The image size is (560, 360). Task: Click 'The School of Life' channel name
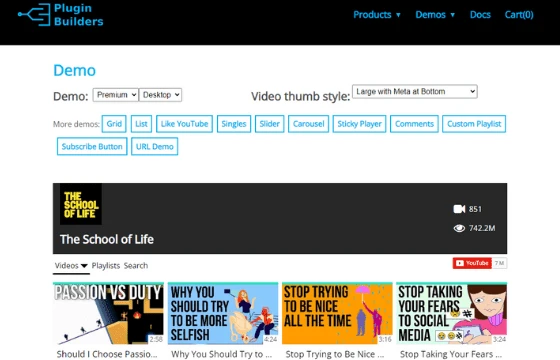pyautogui.click(x=107, y=239)
